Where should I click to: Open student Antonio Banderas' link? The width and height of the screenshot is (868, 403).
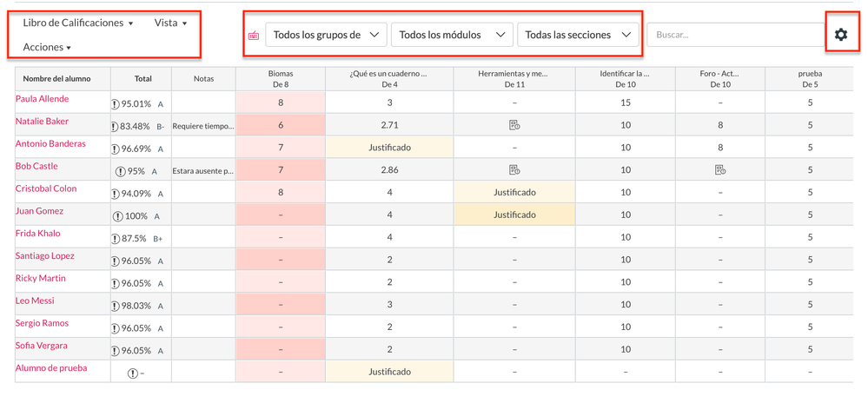50,144
